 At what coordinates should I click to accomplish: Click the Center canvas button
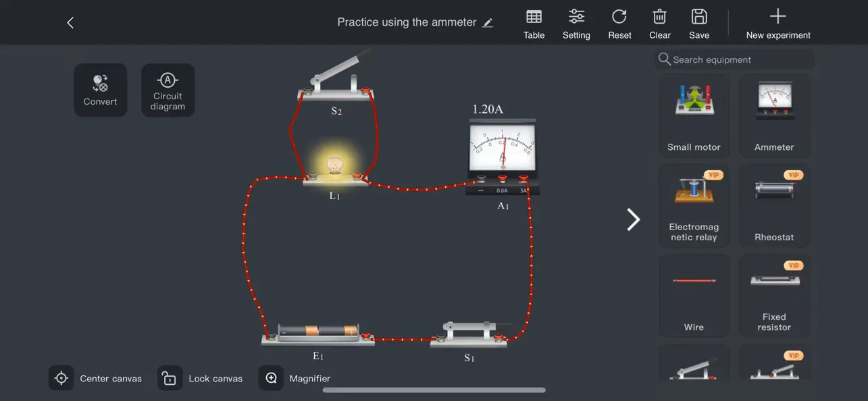[95, 378]
